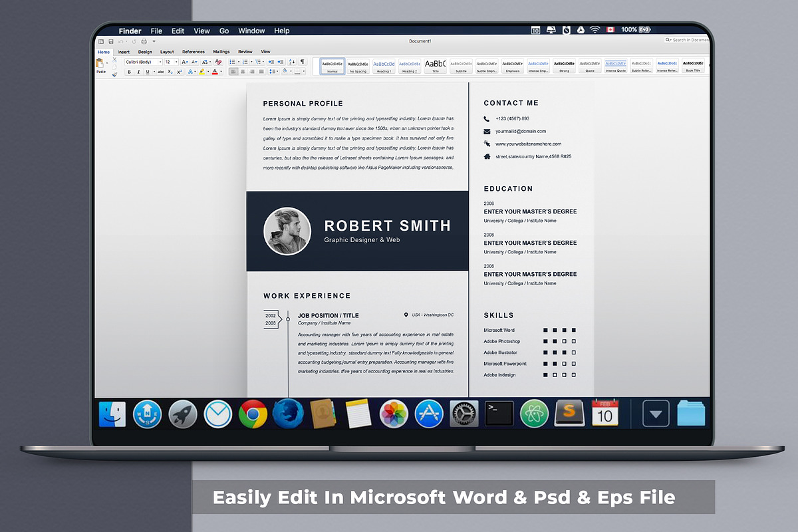Click the ROBERT SMITH name heading
The height and width of the screenshot is (532, 798).
387,225
